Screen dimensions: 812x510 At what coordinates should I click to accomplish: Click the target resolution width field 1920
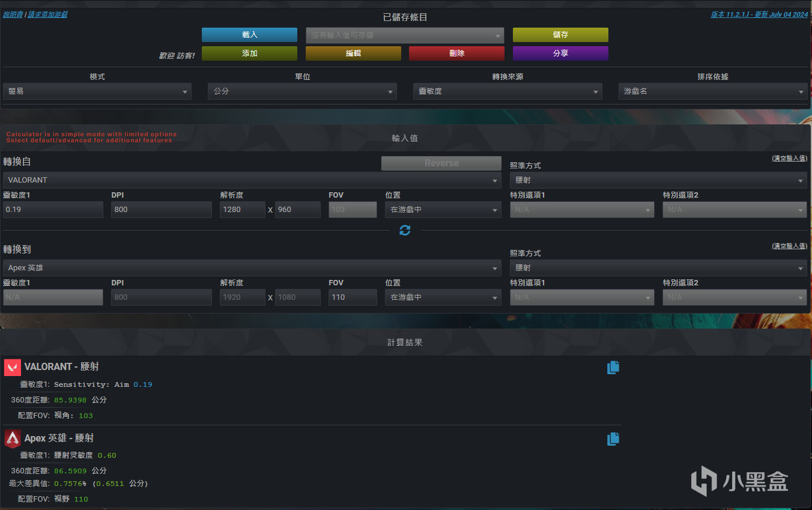[x=243, y=297]
